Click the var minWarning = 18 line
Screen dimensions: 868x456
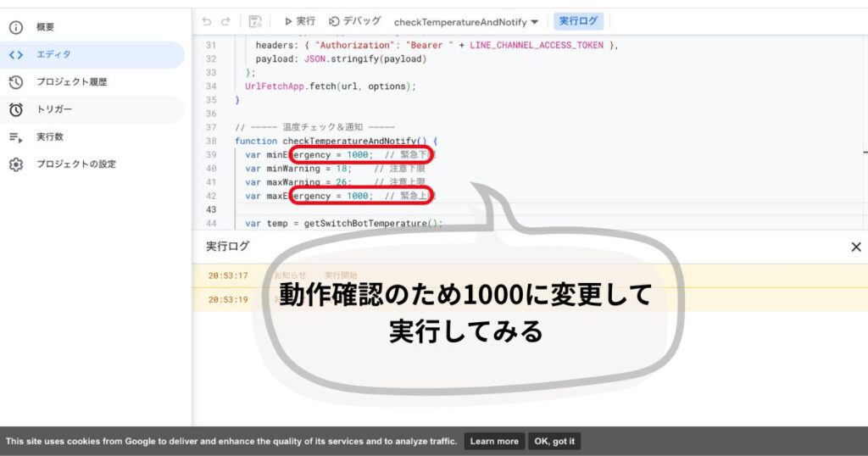[335, 168]
